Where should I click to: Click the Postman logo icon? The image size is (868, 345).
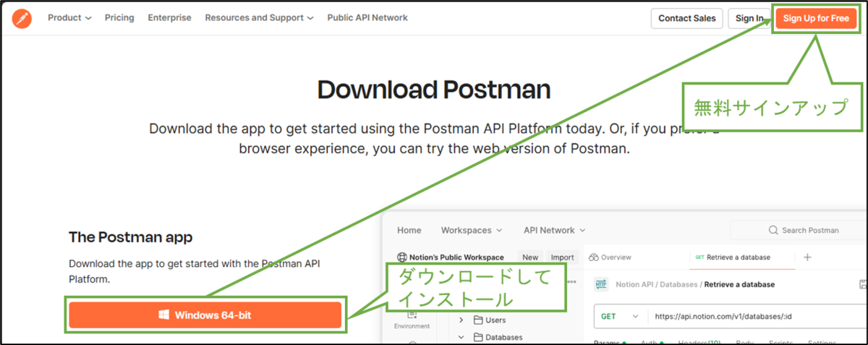[x=22, y=18]
